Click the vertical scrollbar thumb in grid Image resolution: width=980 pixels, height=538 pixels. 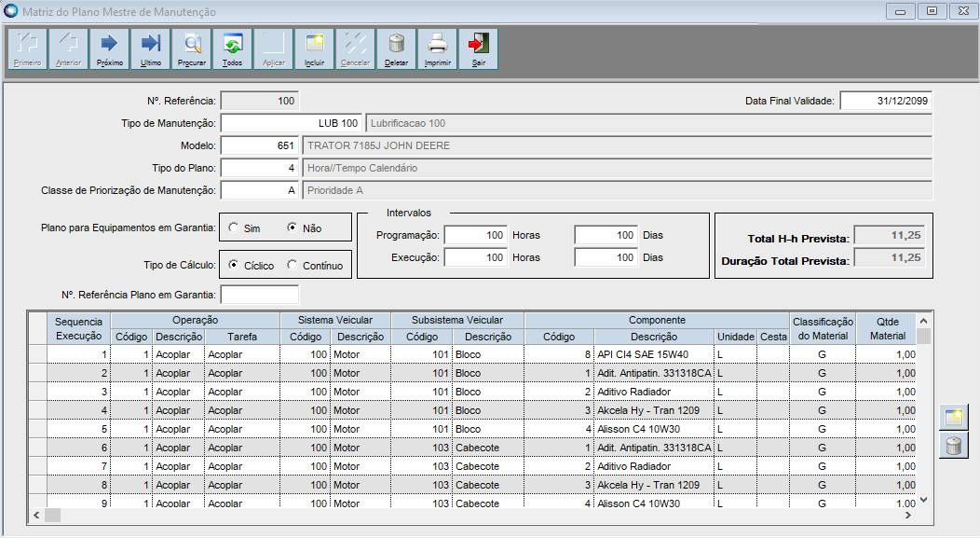click(924, 336)
